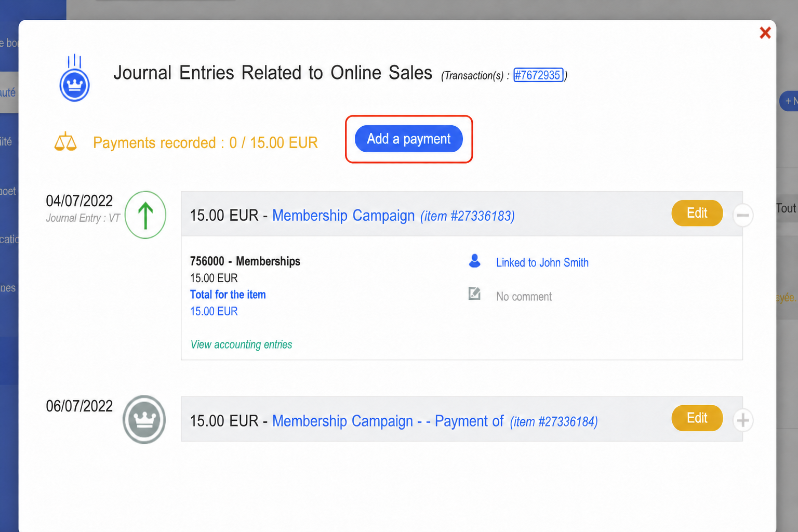Click the blue crown medal icon
This screenshot has height=532, width=798.
click(75, 78)
